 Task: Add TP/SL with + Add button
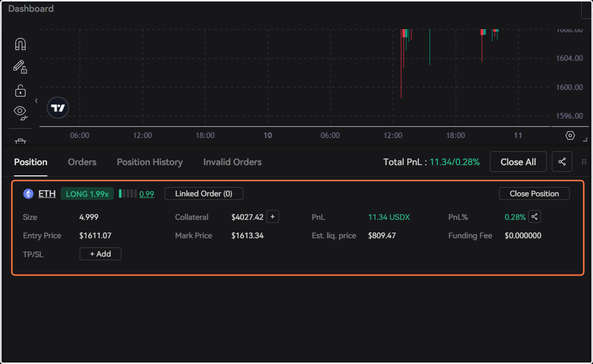pos(100,254)
